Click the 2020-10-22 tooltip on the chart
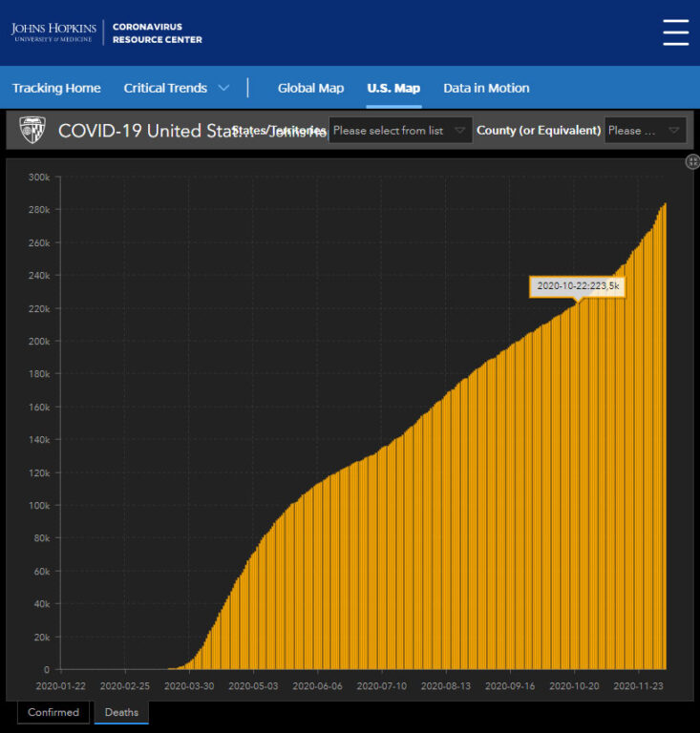Screen dimensions: 700x733 point(578,286)
